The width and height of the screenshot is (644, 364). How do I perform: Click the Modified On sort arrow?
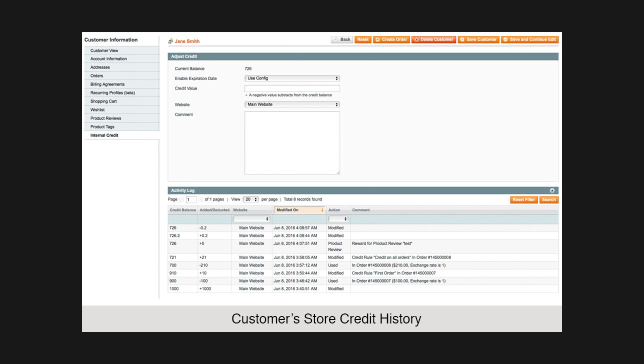point(322,210)
